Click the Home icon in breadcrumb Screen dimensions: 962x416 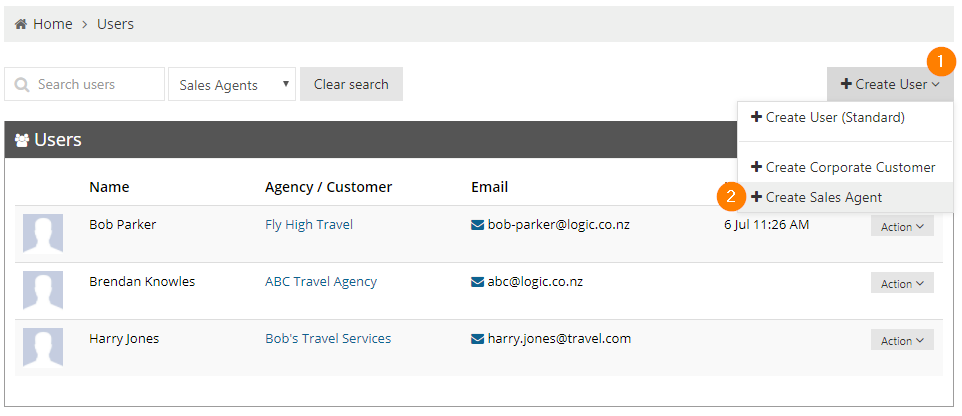click(x=21, y=25)
